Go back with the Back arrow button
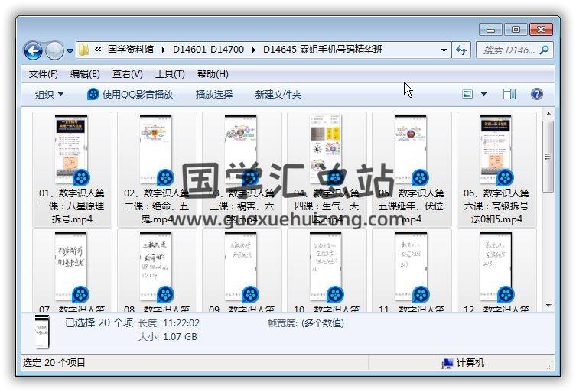 coord(33,50)
